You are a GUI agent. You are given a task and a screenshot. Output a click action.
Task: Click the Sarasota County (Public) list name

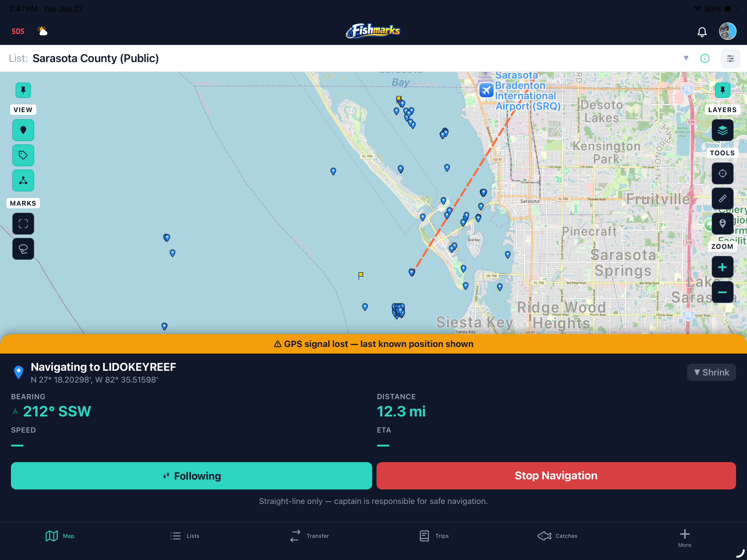pyautogui.click(x=96, y=58)
